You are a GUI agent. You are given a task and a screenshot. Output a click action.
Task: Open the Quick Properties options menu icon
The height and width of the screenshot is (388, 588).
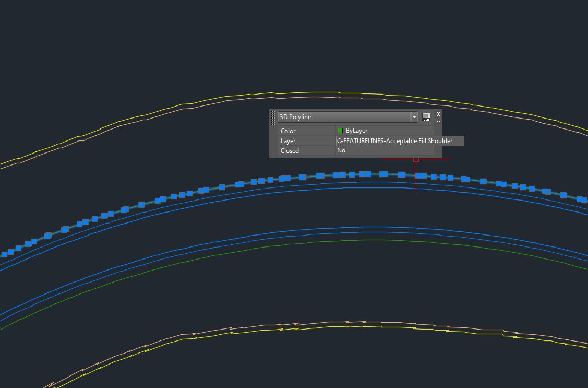(x=438, y=121)
